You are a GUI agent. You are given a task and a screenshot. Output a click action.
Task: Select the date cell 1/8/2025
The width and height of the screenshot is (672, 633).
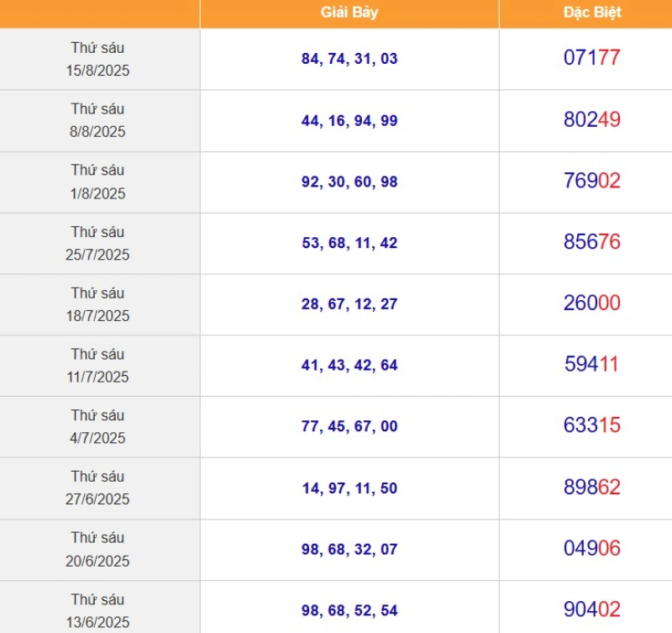pos(97,182)
